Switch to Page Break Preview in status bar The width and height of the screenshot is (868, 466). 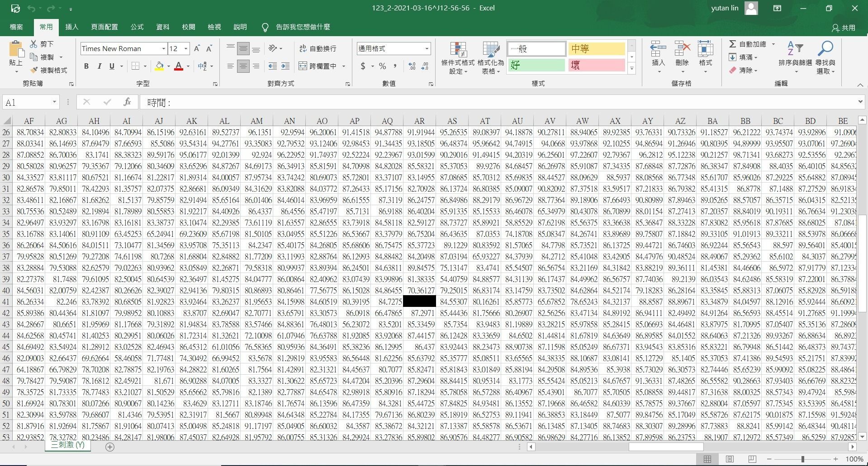point(752,459)
